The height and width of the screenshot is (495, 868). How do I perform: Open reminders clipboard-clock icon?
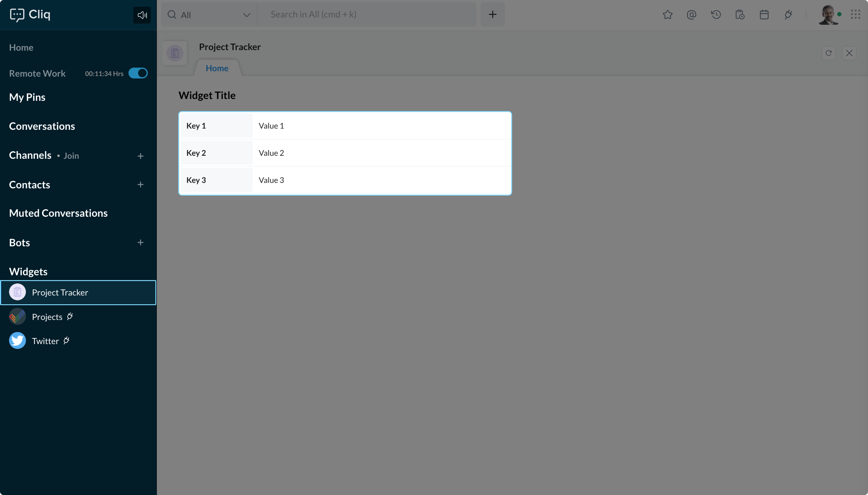pyautogui.click(x=740, y=15)
